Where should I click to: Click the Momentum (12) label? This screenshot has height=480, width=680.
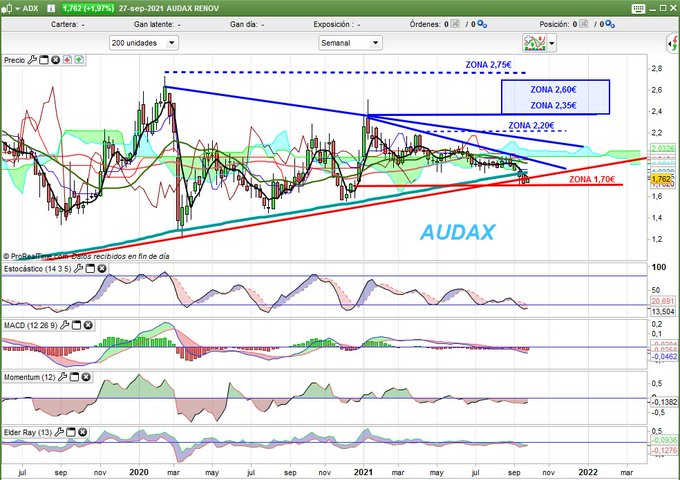29,377
